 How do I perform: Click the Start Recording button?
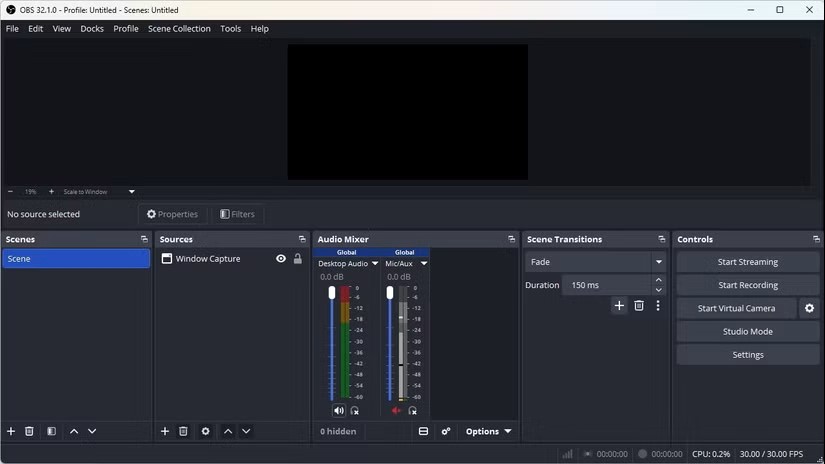747,285
